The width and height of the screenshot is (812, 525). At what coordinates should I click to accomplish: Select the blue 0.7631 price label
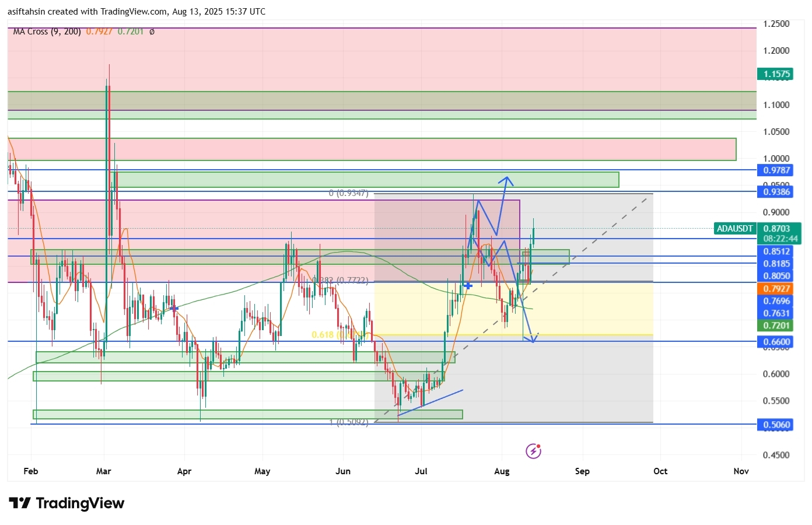point(776,313)
